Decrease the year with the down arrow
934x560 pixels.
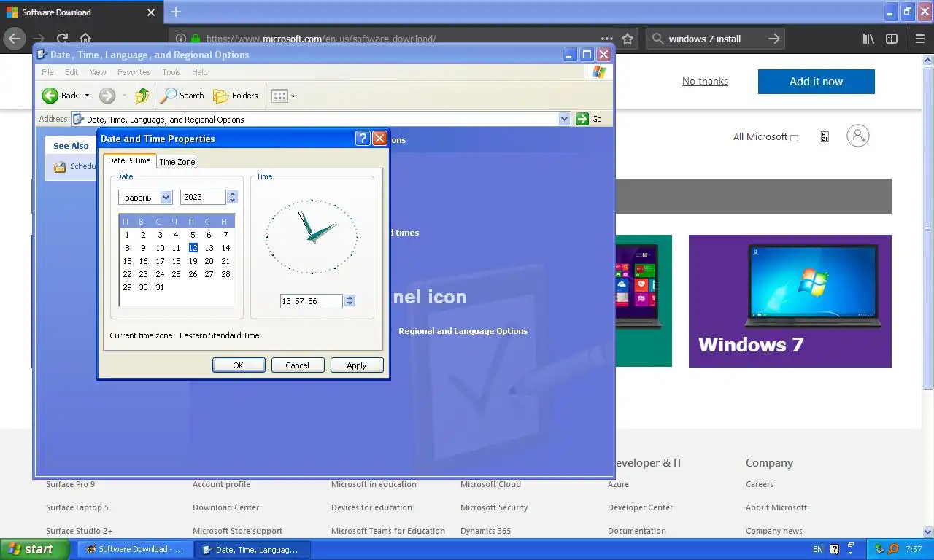pos(232,201)
